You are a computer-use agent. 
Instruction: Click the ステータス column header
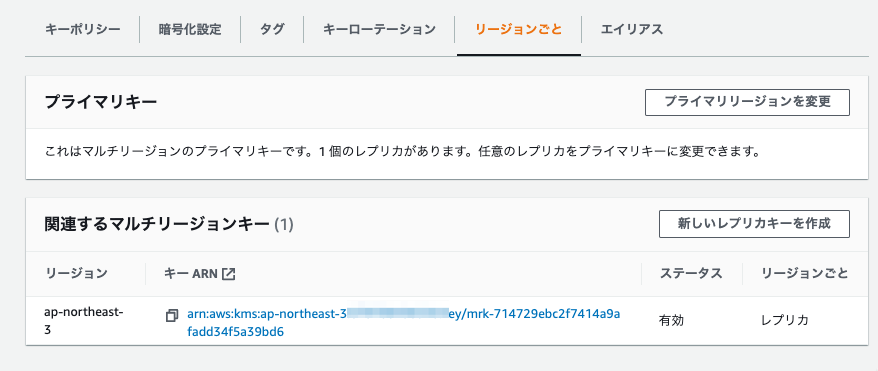[x=691, y=274]
